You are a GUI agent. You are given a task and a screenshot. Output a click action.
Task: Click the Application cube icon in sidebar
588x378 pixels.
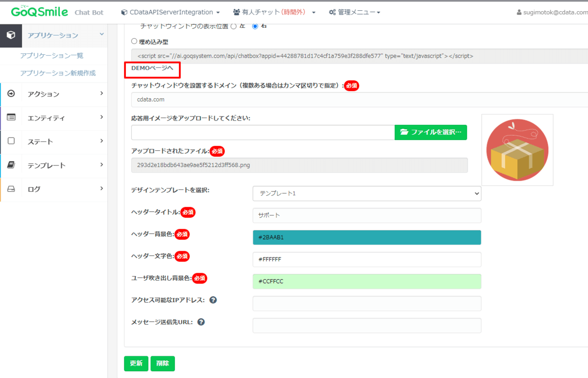[11, 35]
